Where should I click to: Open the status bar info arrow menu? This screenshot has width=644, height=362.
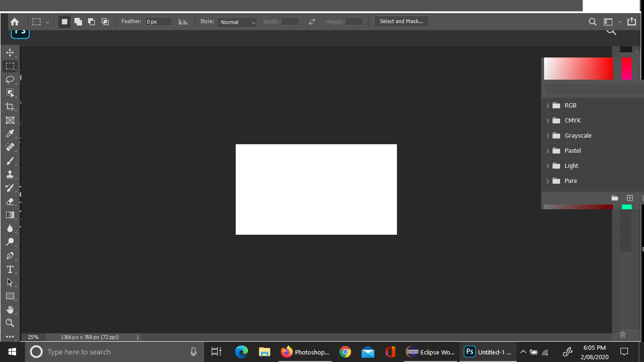point(138,337)
